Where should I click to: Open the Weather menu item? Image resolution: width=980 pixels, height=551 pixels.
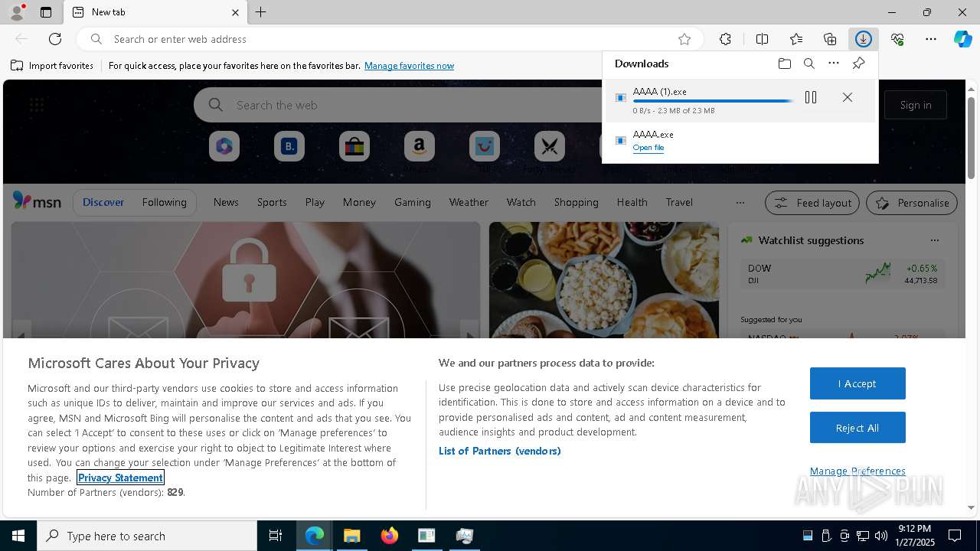click(469, 202)
